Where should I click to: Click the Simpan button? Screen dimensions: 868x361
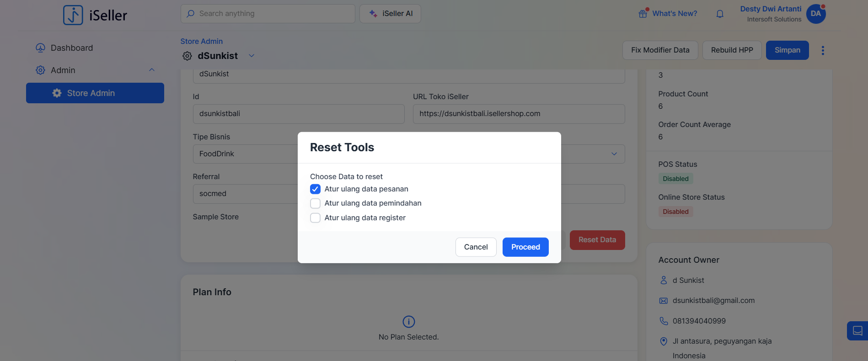[x=787, y=50]
